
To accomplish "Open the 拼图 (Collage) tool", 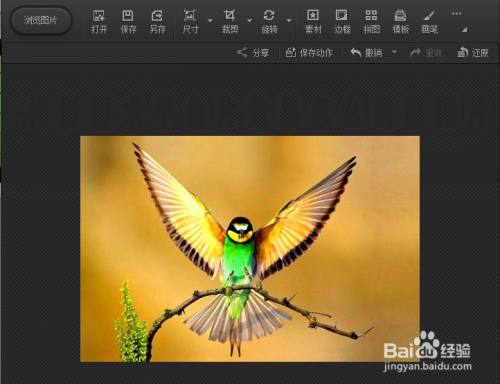I will [x=371, y=21].
